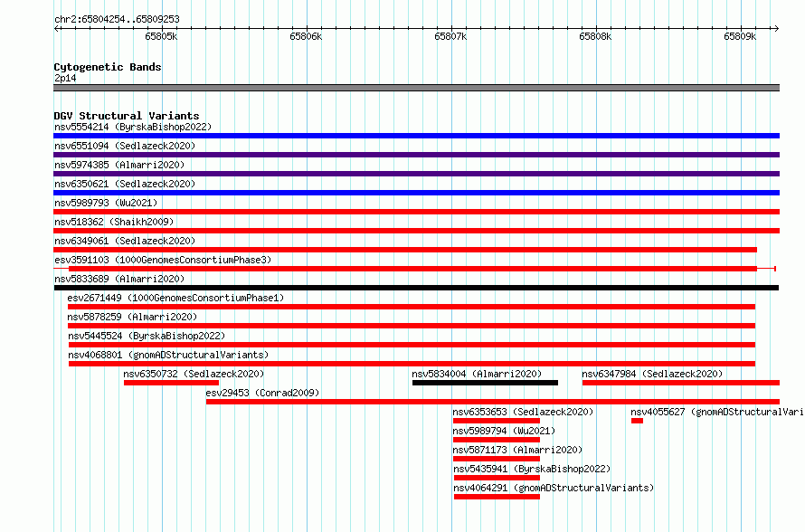Open esv3591103 (1000GenomesConsortiumPhase3) label
805x532 pixels.
click(163, 260)
